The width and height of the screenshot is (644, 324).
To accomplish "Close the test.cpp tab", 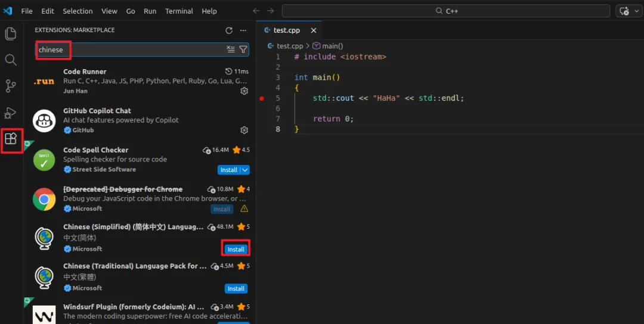I will [x=314, y=30].
